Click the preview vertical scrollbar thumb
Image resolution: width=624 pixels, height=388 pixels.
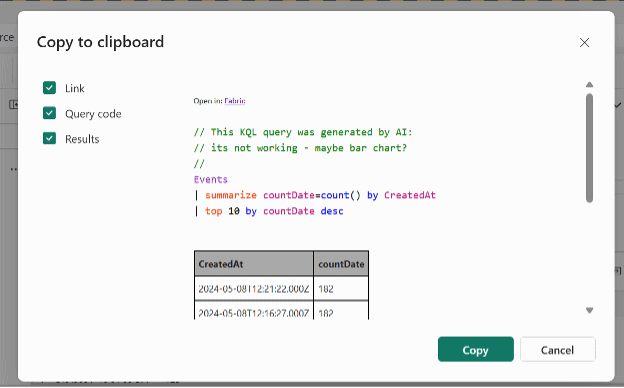pyautogui.click(x=589, y=148)
